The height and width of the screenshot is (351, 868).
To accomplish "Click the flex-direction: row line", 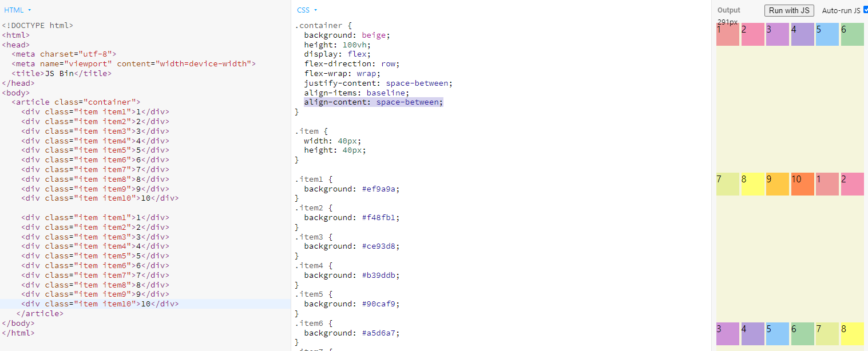I will pos(351,64).
